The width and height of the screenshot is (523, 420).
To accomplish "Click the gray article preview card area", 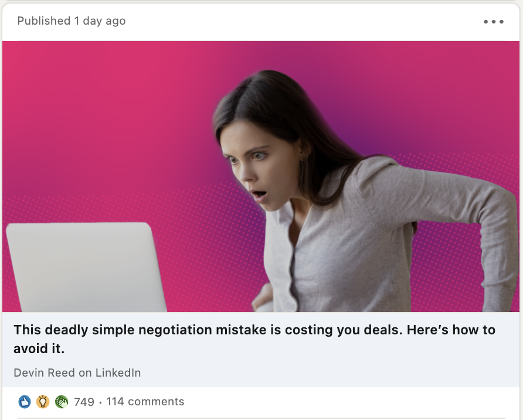I will point(261,350).
